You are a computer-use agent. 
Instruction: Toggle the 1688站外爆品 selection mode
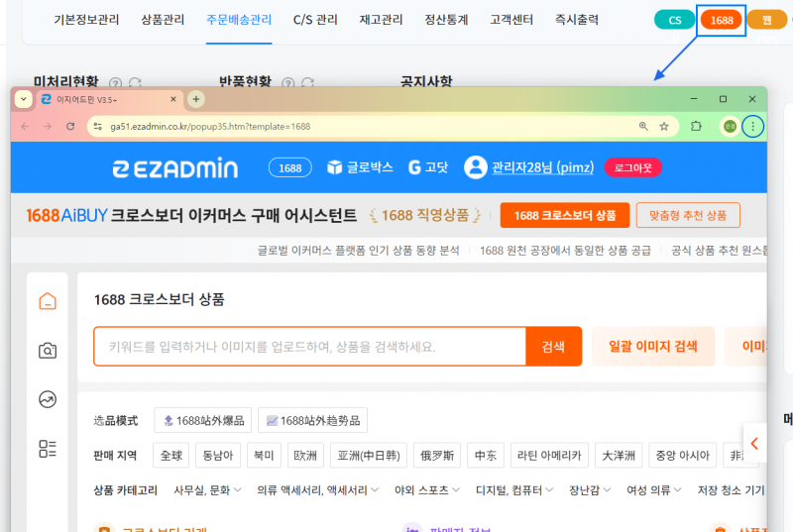(203, 421)
